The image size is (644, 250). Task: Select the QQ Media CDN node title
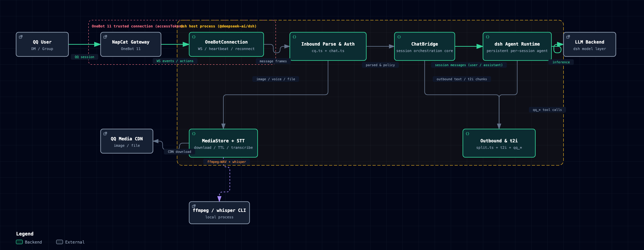coord(127,139)
